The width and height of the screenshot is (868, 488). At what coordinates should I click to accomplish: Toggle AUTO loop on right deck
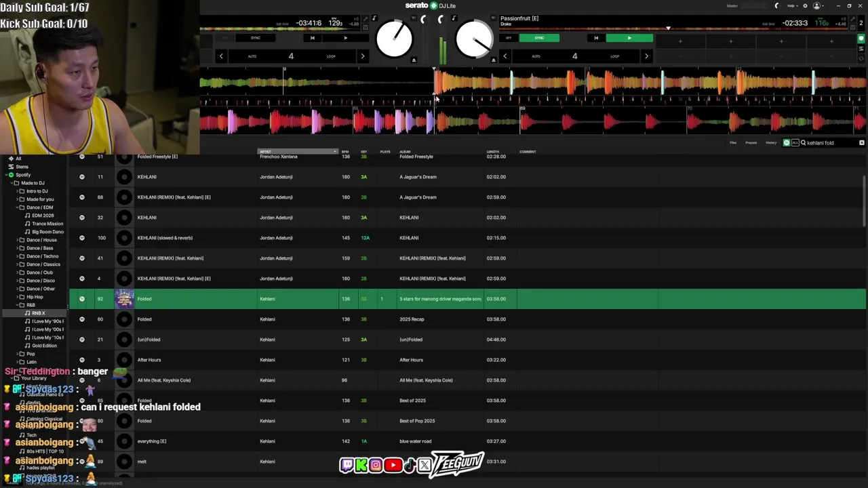click(536, 56)
